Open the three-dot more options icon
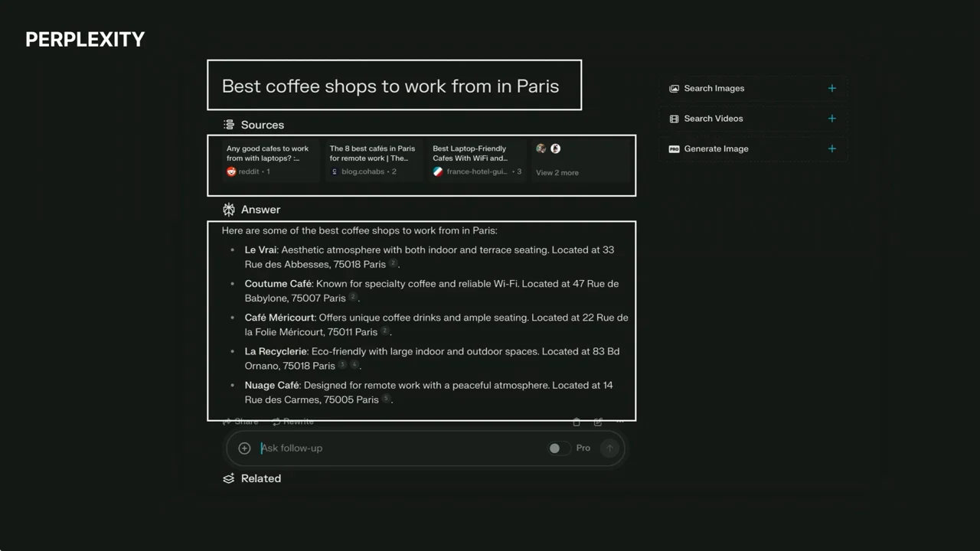 pos(619,422)
